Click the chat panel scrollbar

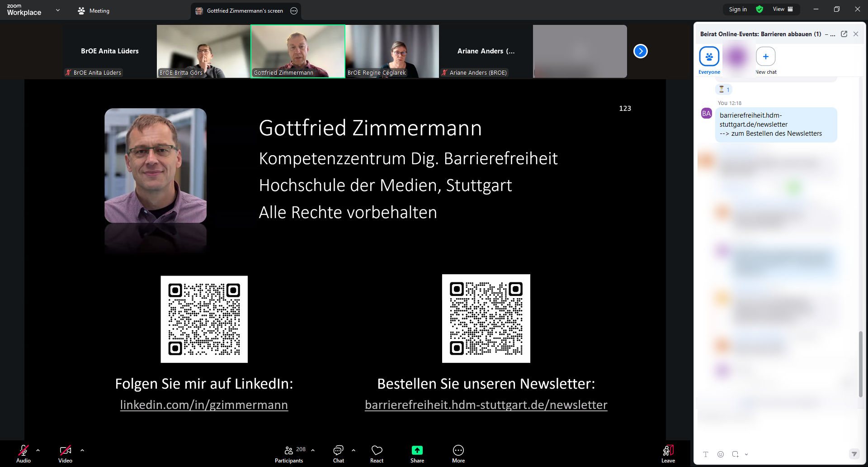pyautogui.click(x=860, y=362)
